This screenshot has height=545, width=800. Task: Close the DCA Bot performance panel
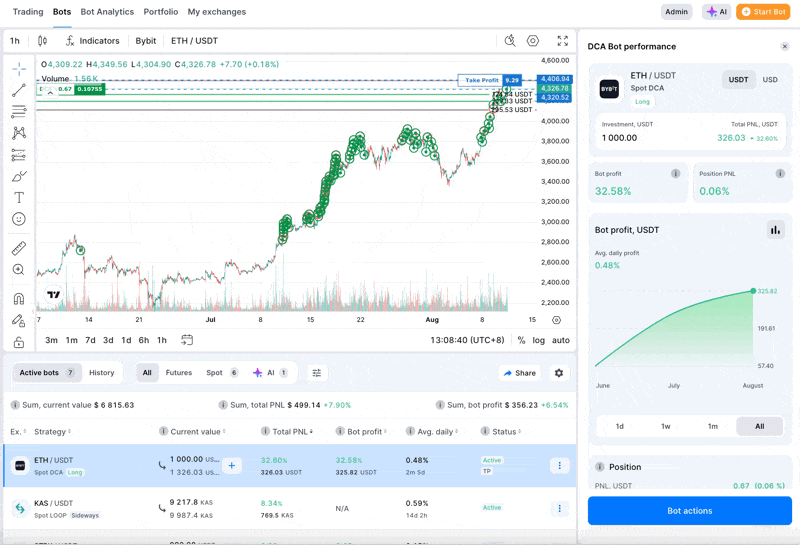(784, 46)
